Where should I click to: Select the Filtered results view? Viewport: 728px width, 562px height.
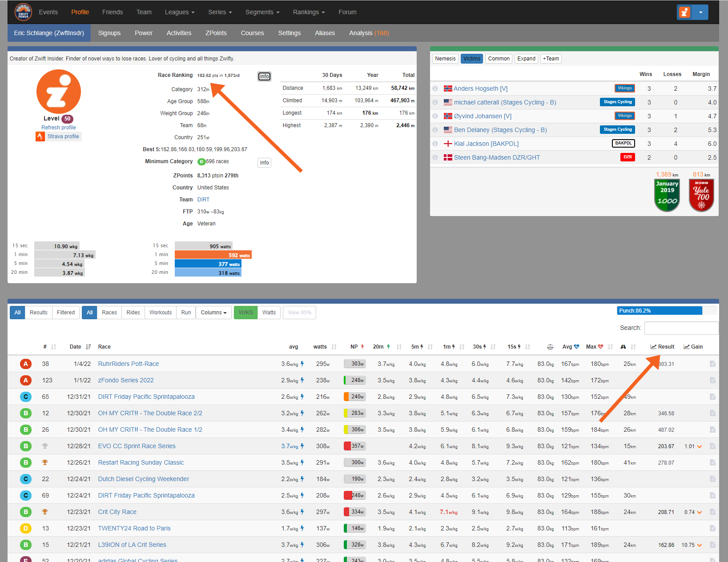click(66, 313)
